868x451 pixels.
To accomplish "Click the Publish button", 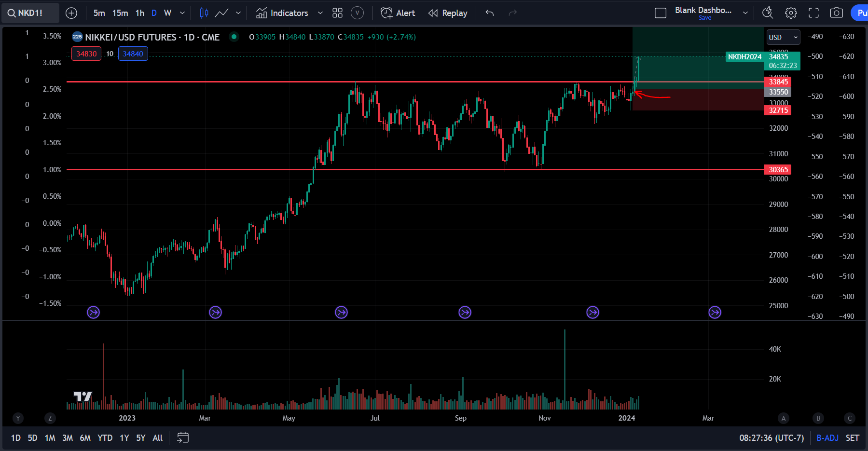I will tap(860, 13).
